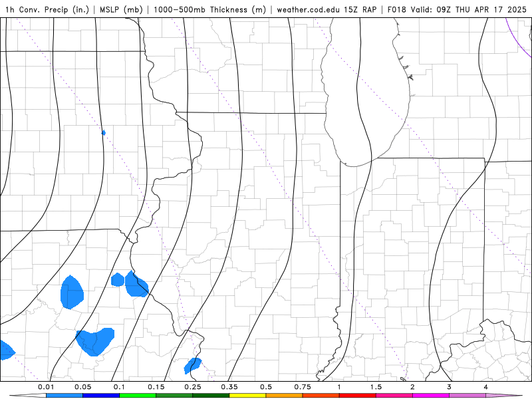Click the orchid 3–4 legend swatch
Viewport: 532px width, 399px height.
467,396
